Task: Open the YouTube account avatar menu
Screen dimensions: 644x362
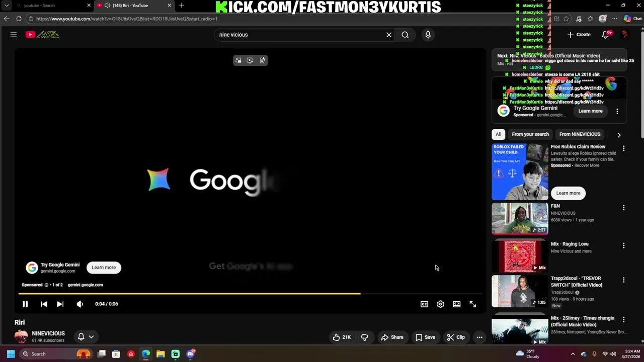Action: pos(625,35)
